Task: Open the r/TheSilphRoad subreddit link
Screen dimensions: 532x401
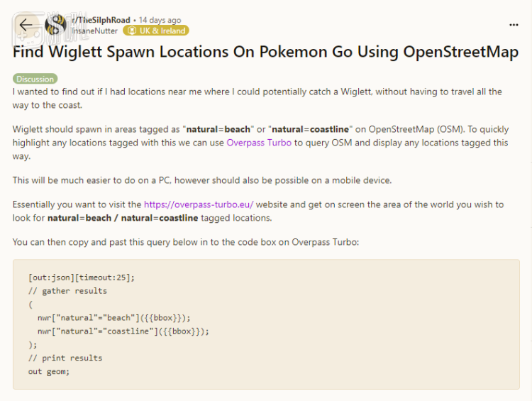Action: 101,20
